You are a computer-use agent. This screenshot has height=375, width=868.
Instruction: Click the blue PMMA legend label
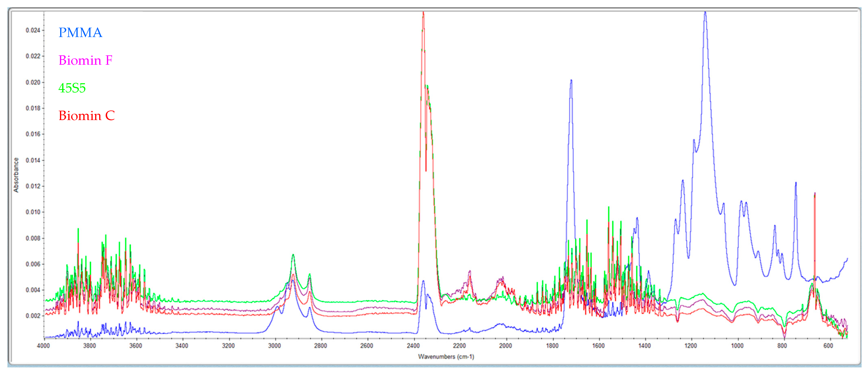click(x=80, y=33)
